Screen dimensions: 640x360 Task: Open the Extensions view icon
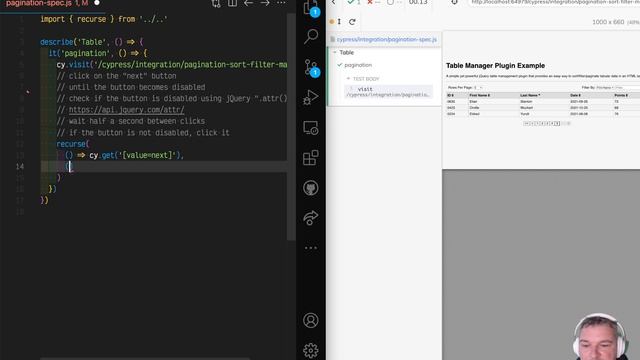point(311,158)
